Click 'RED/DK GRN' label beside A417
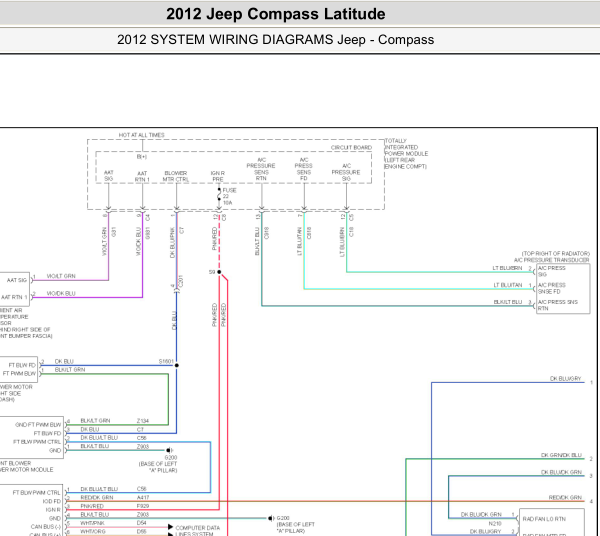 pyautogui.click(x=97, y=497)
